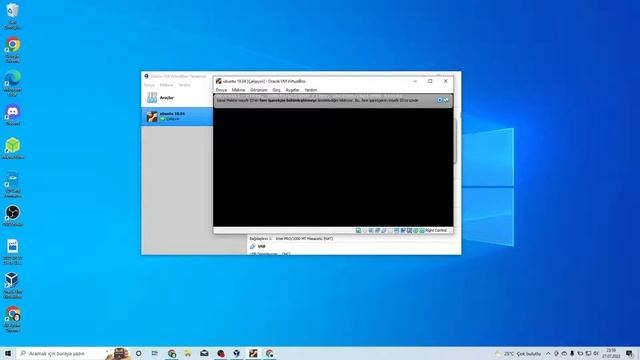Switch to running ubuntu VM taskbar icon

coord(253,353)
